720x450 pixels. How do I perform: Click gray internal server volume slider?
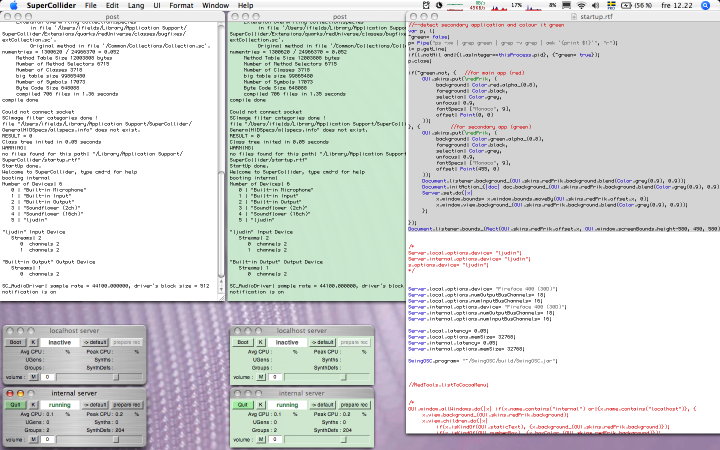click(100, 439)
